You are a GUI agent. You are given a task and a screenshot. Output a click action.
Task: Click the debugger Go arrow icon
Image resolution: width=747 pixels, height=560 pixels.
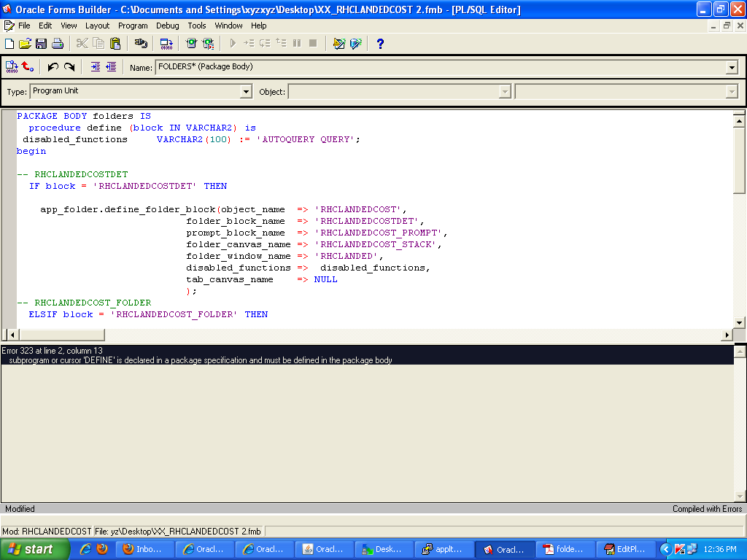pyautogui.click(x=233, y=44)
